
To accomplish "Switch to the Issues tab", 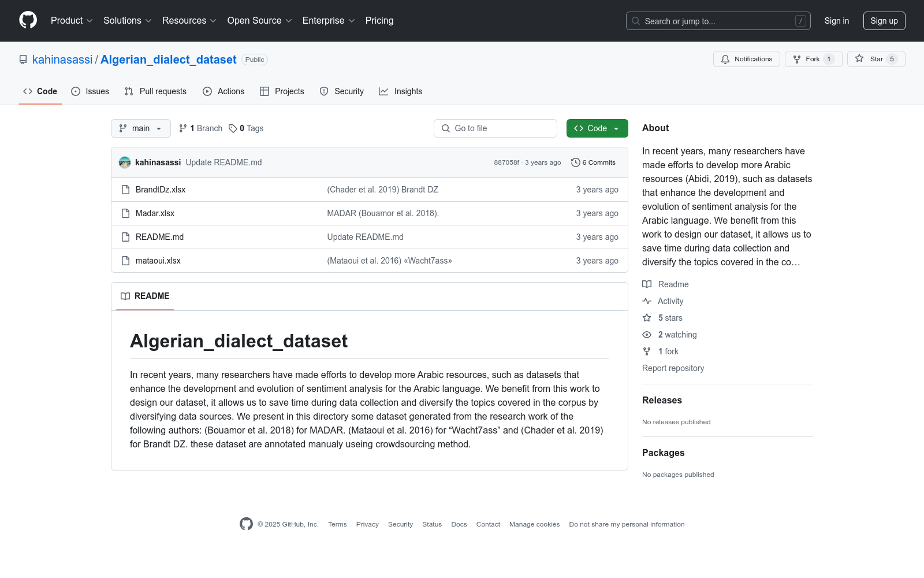I will [90, 91].
